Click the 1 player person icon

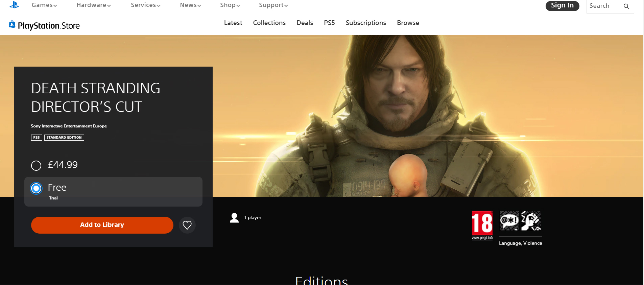tap(234, 218)
